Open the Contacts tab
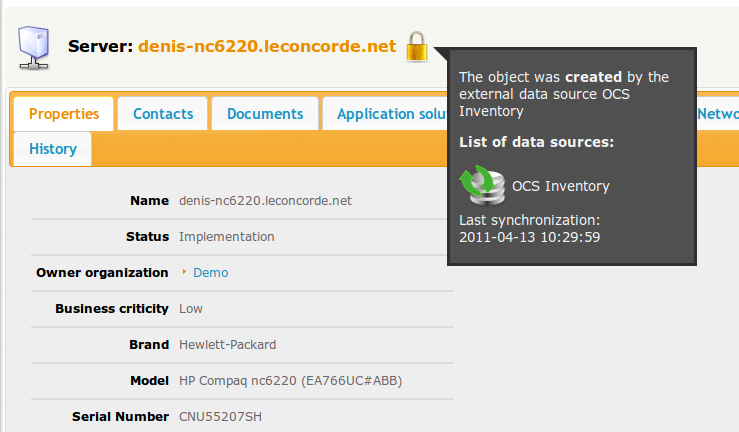The width and height of the screenshot is (739, 432). point(162,114)
